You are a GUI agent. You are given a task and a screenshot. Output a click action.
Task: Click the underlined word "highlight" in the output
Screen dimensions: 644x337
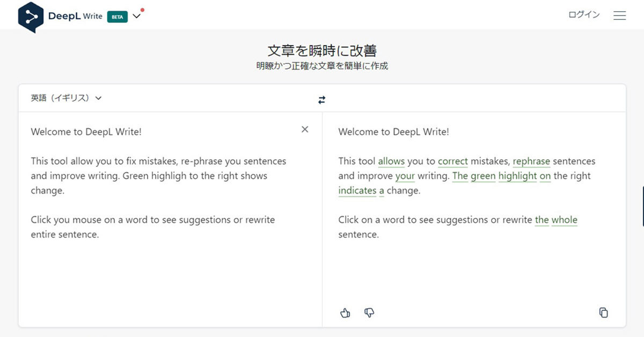[517, 176]
